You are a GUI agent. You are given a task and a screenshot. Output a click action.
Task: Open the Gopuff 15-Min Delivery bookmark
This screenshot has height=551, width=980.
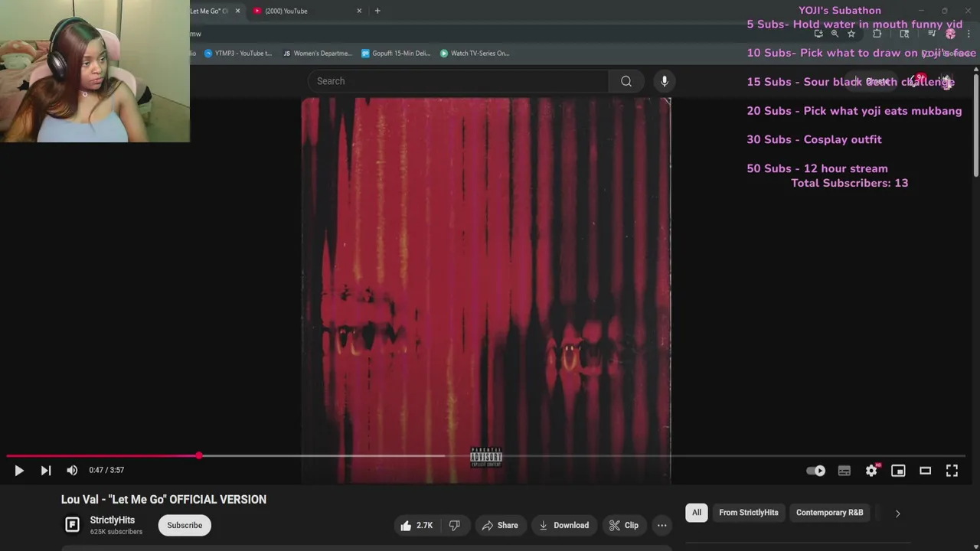click(396, 54)
